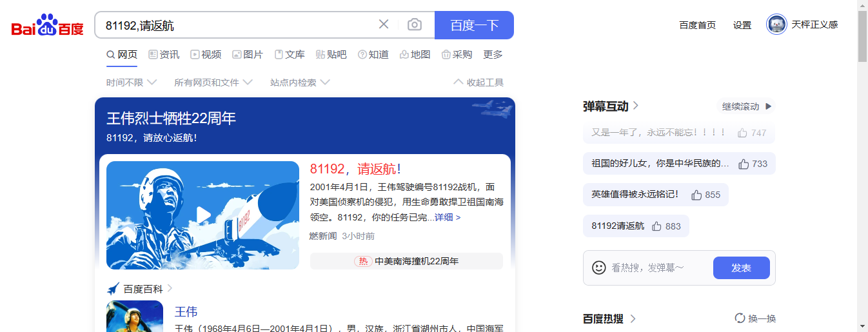Play the 81192 fighter video thumbnail
Viewport: 868px width, 332px height.
click(x=202, y=215)
